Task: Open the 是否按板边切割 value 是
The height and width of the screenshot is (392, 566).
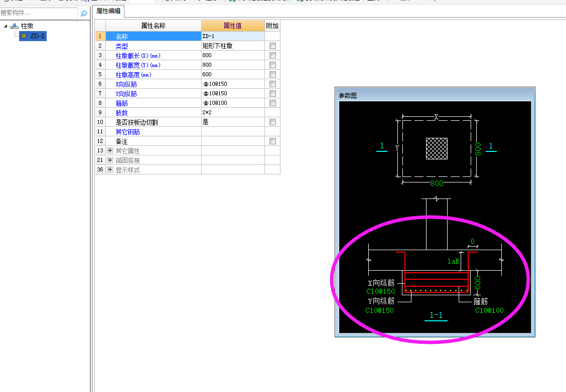Action: [x=233, y=122]
